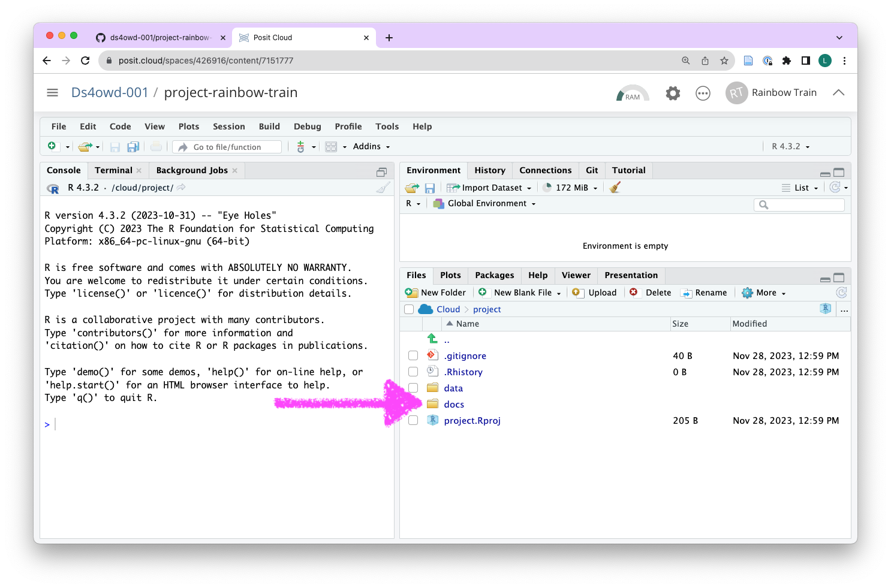Click the clear console broom icon
The image size is (891, 588).
tap(383, 188)
